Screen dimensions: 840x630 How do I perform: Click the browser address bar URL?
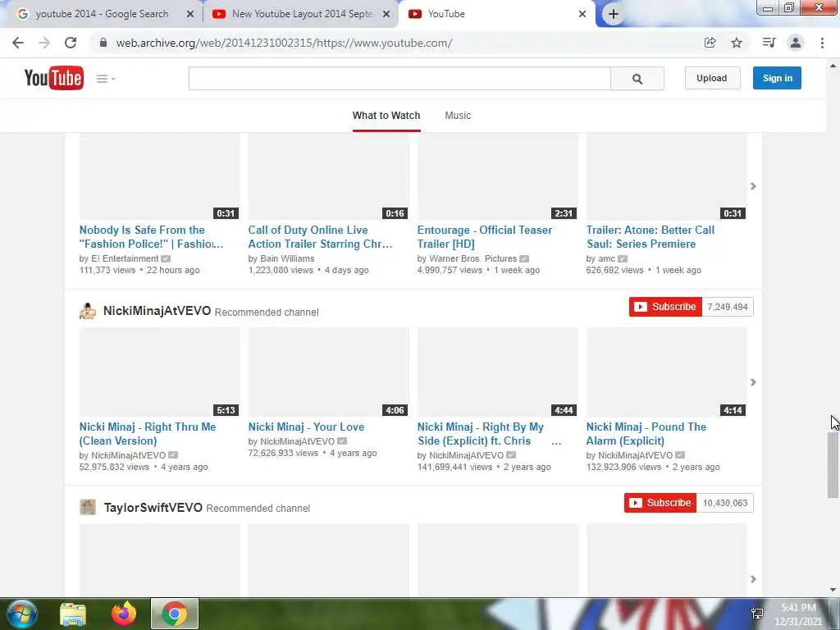point(284,43)
